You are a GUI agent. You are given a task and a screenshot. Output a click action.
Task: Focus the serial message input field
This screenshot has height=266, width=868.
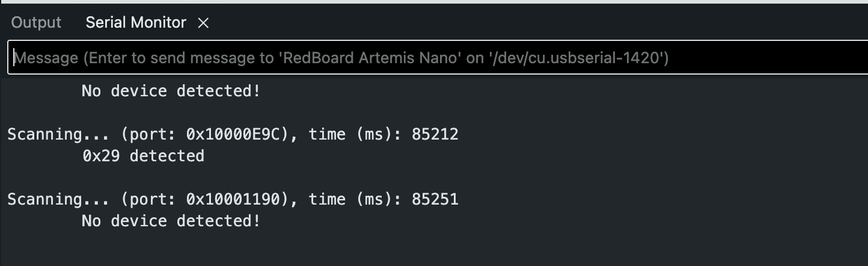click(x=421, y=58)
